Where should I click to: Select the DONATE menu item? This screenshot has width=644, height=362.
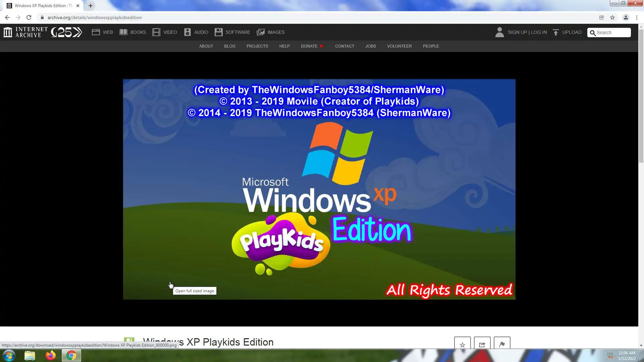[x=309, y=46]
